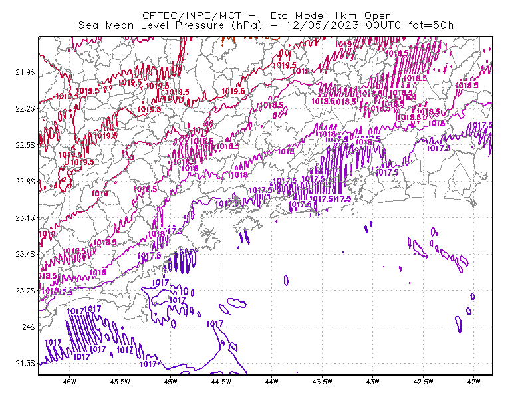Image resolution: width=532 pixels, height=411 pixels.
Task: Select the 45.5W longitude axis label
Action: (x=120, y=382)
